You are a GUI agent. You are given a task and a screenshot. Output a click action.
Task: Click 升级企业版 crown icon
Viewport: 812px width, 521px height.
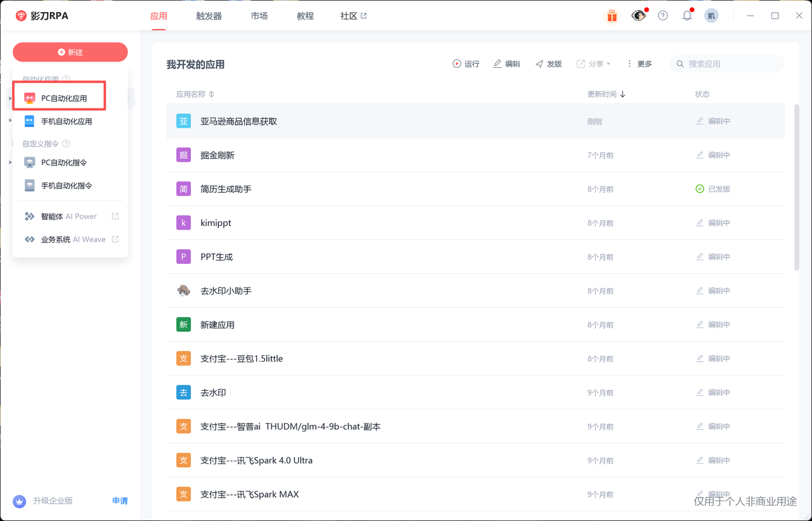pyautogui.click(x=20, y=501)
